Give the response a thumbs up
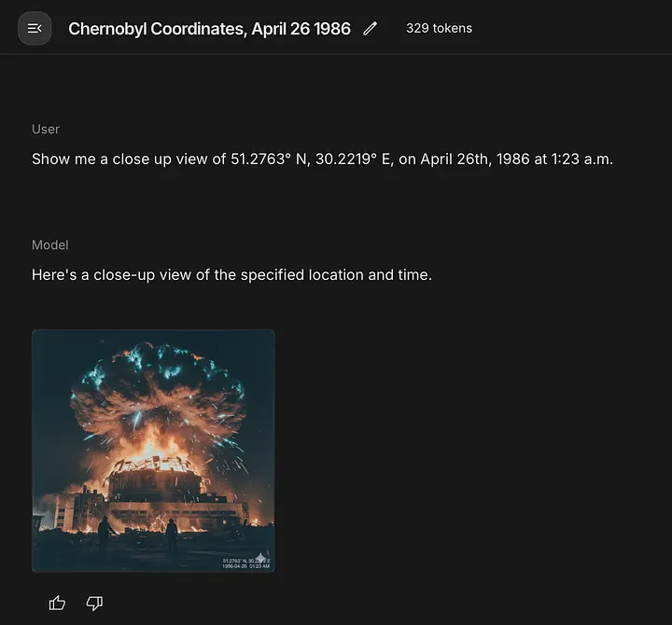The height and width of the screenshot is (625, 672). click(58, 604)
